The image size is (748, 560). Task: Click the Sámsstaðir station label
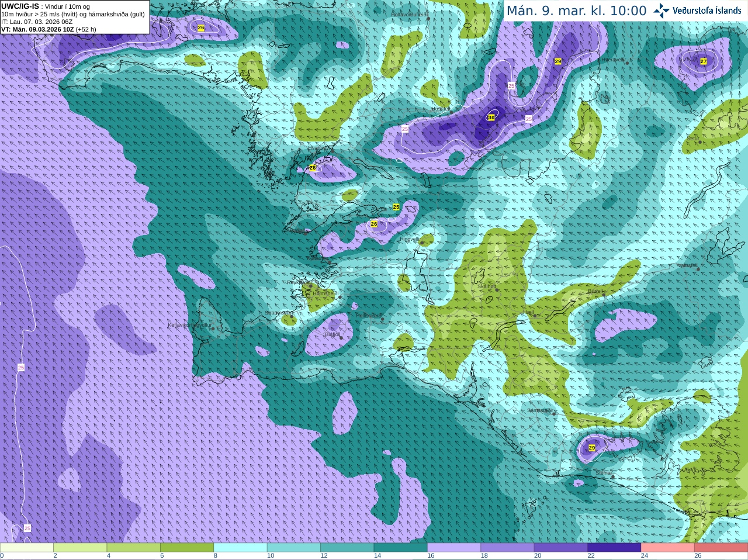coord(539,410)
